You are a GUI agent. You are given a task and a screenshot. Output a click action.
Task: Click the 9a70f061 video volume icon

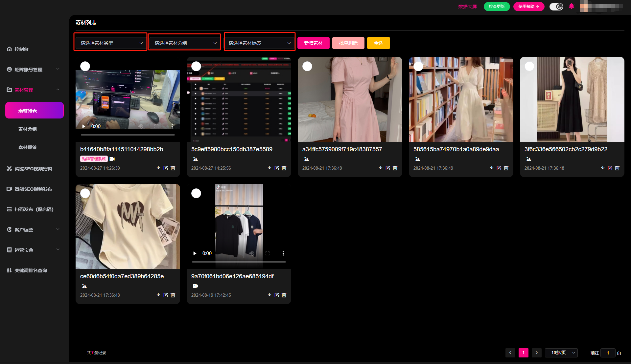pos(252,253)
